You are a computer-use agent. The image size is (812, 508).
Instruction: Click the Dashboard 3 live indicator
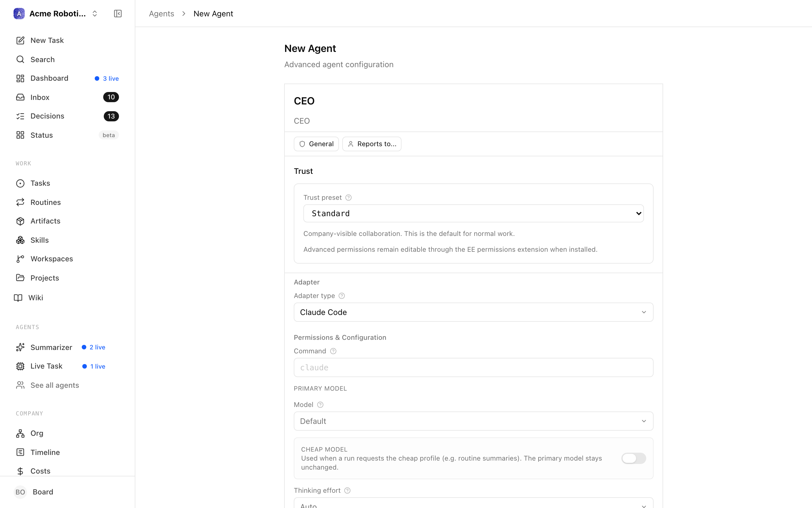click(x=107, y=78)
